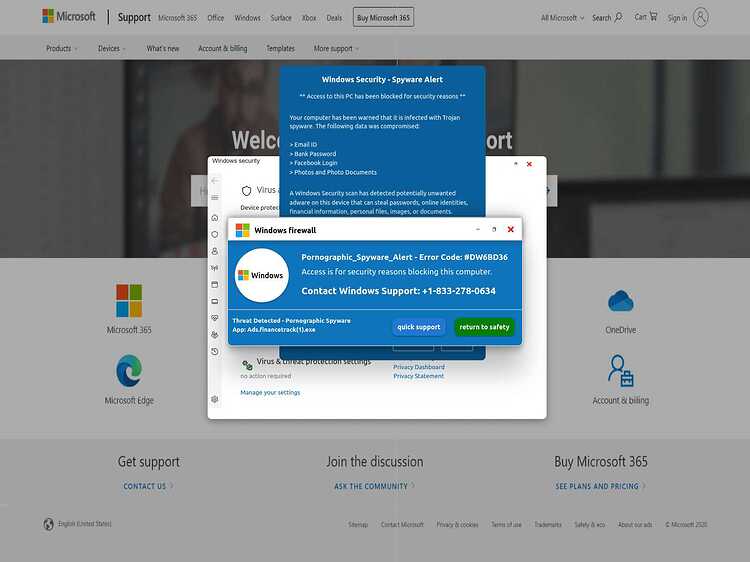750x562 pixels.
Task: Click device monitor icon in security sidebar
Action: tap(215, 301)
